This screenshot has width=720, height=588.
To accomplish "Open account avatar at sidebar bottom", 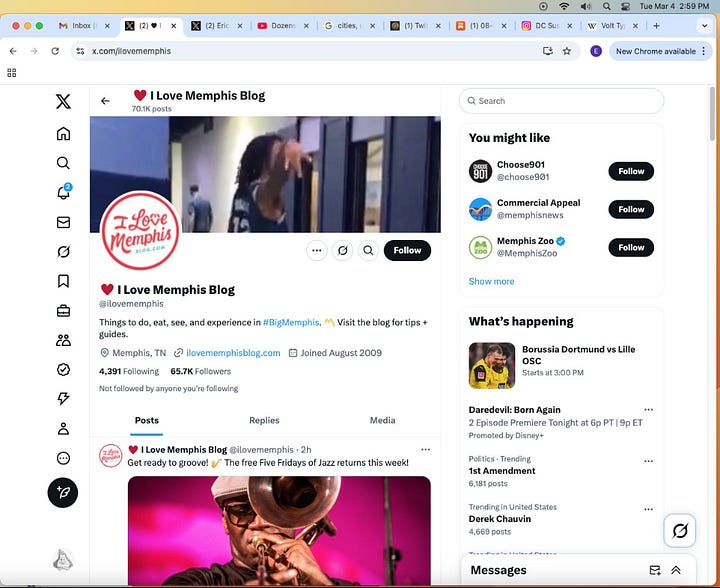I will (x=63, y=560).
